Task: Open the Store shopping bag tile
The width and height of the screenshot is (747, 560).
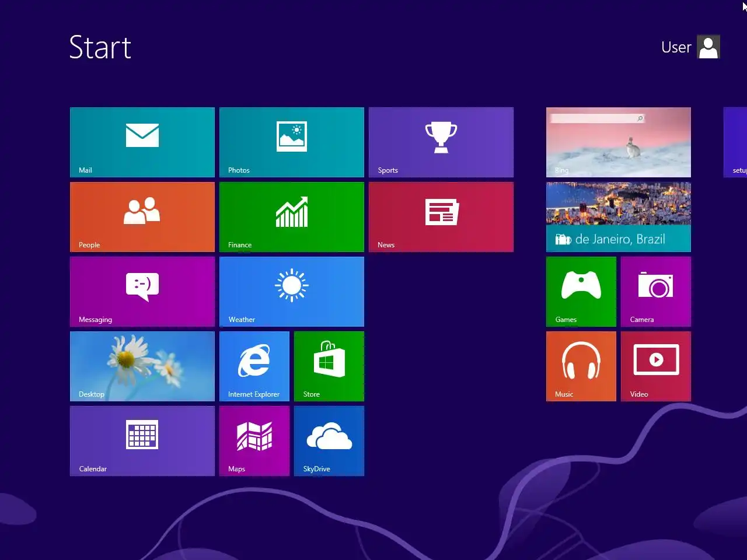Action: (329, 366)
